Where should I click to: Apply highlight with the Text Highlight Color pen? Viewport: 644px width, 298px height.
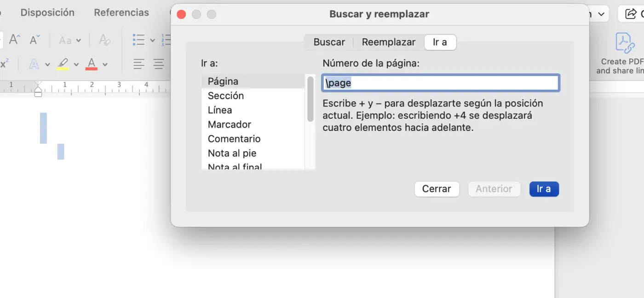pos(64,64)
